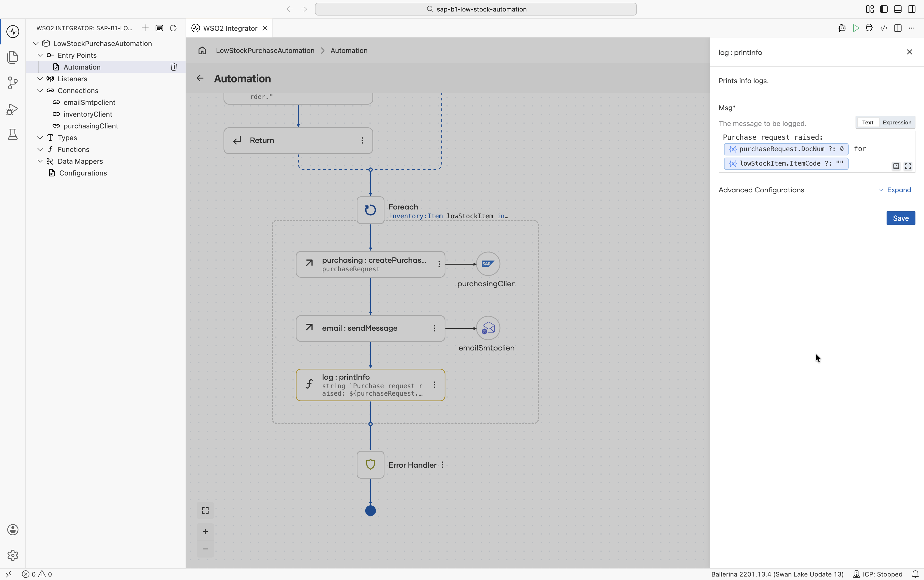
Task: Open the Manage settings gear icon
Action: [x=13, y=555]
